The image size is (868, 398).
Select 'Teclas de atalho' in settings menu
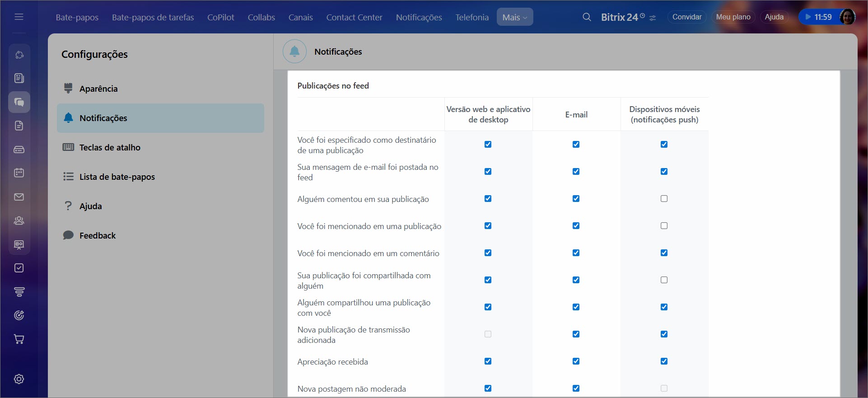coord(110,147)
